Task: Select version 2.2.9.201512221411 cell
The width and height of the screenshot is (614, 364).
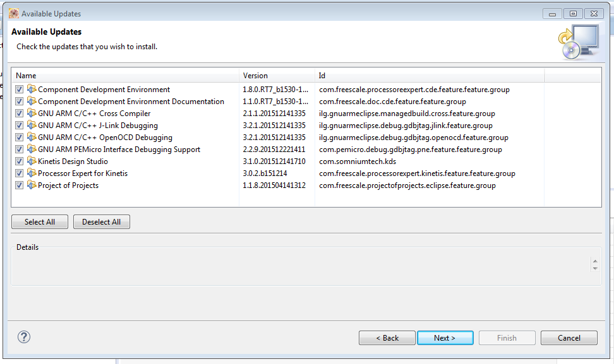Action: [x=274, y=150]
